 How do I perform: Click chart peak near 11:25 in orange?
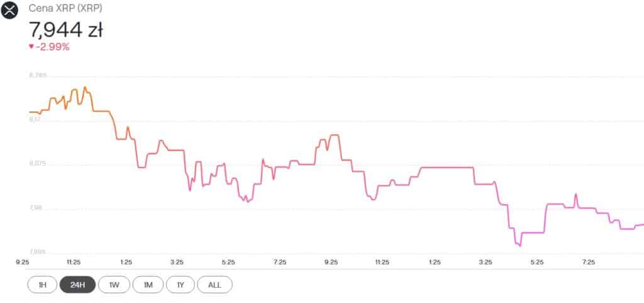pyautogui.click(x=85, y=87)
